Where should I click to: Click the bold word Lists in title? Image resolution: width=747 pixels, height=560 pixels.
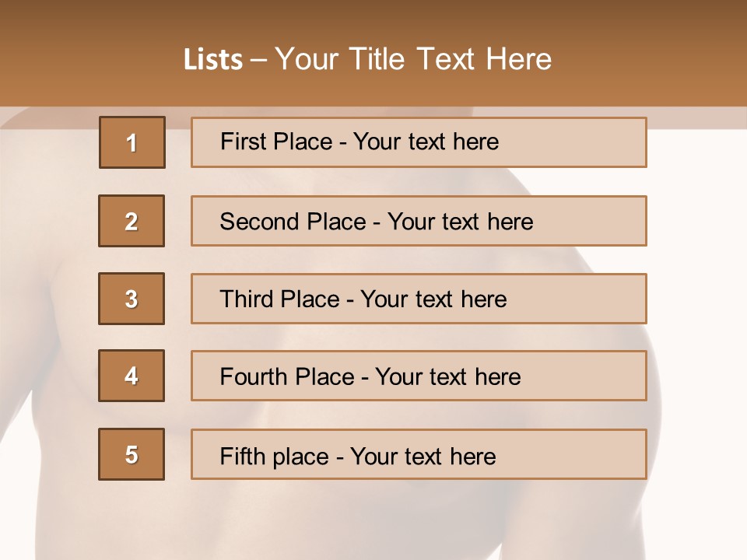pyautogui.click(x=213, y=60)
